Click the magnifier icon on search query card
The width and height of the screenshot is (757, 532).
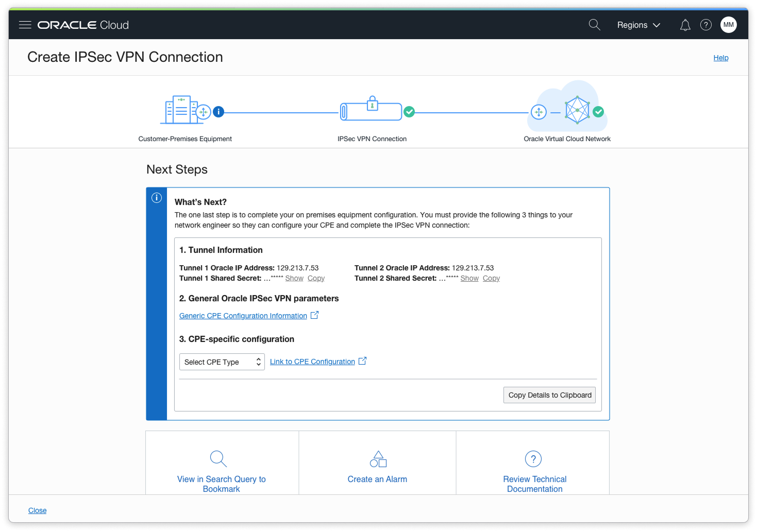218,459
